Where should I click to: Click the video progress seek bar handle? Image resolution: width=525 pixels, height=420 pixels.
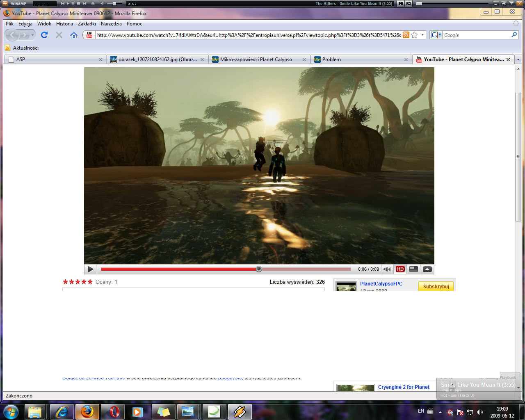tap(258, 269)
